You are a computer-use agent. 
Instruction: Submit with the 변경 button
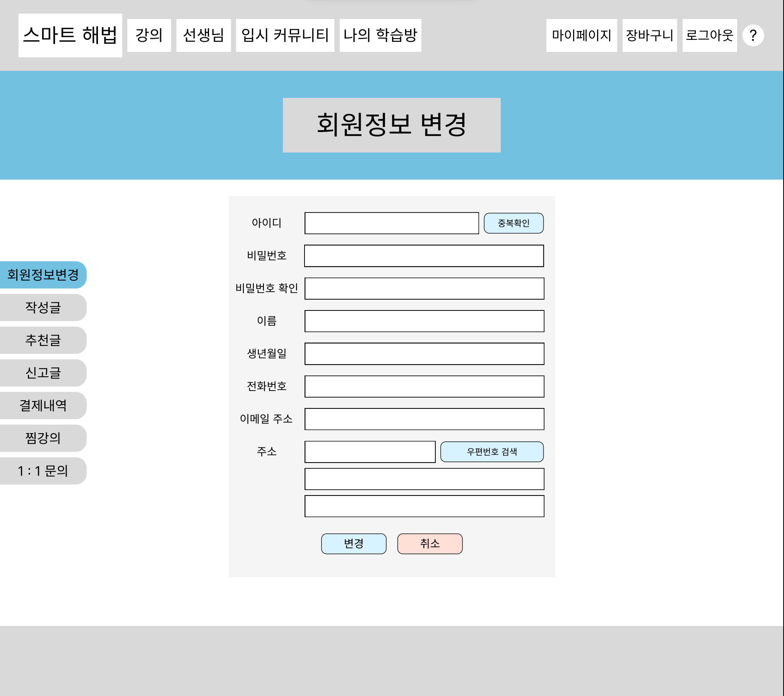(353, 543)
